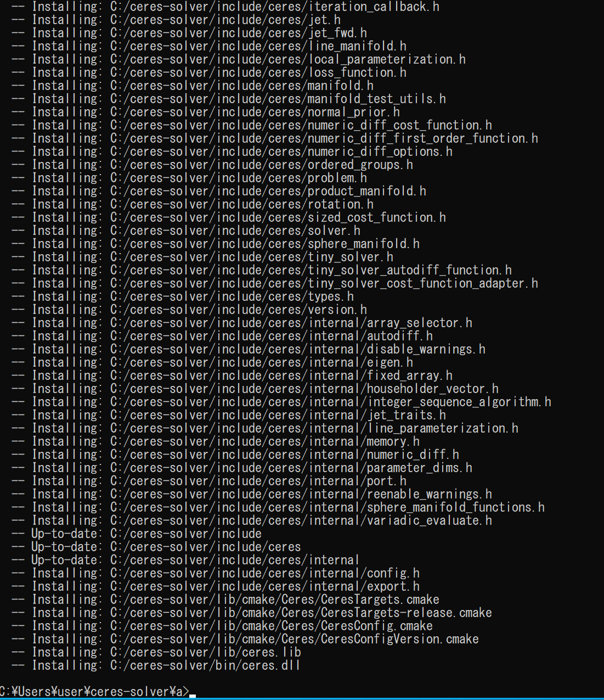Click the integer_sequence_algorithm.h line
This screenshot has width=604, height=700.
click(281, 402)
